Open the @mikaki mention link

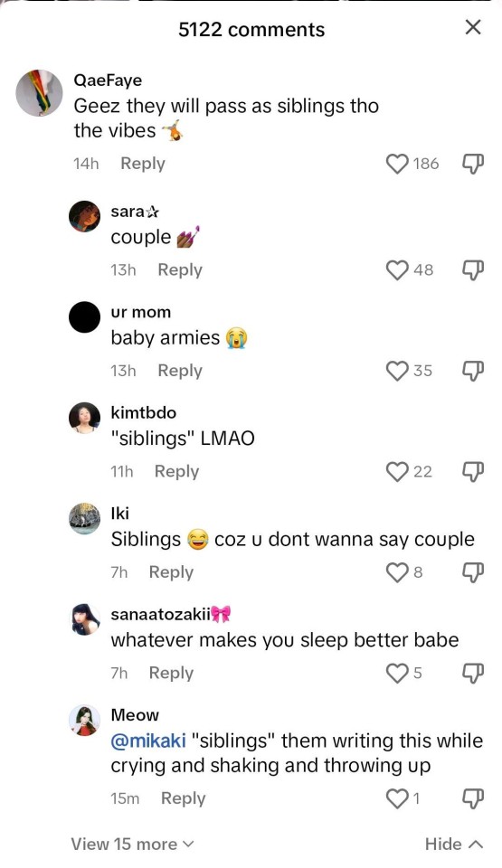[148, 741]
